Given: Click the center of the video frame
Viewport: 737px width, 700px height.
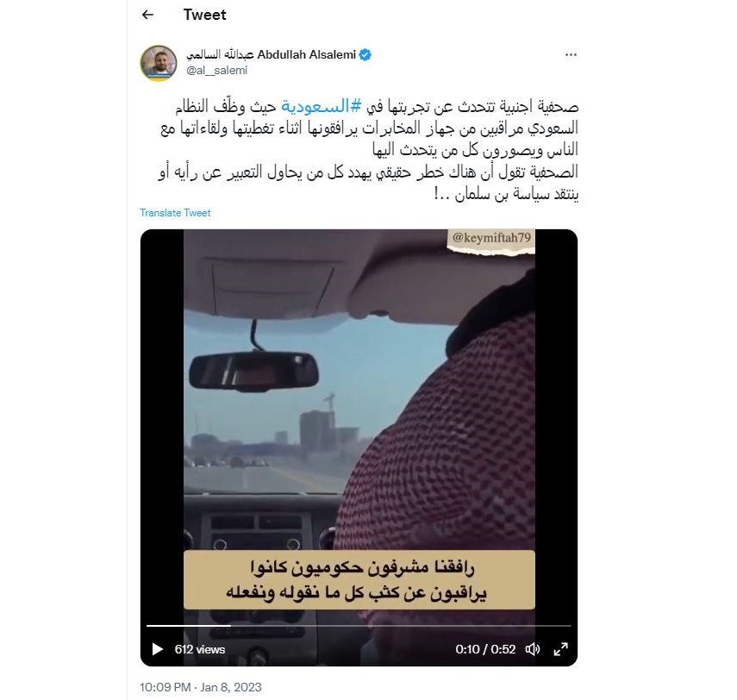Looking at the screenshot, I should coord(359,447).
